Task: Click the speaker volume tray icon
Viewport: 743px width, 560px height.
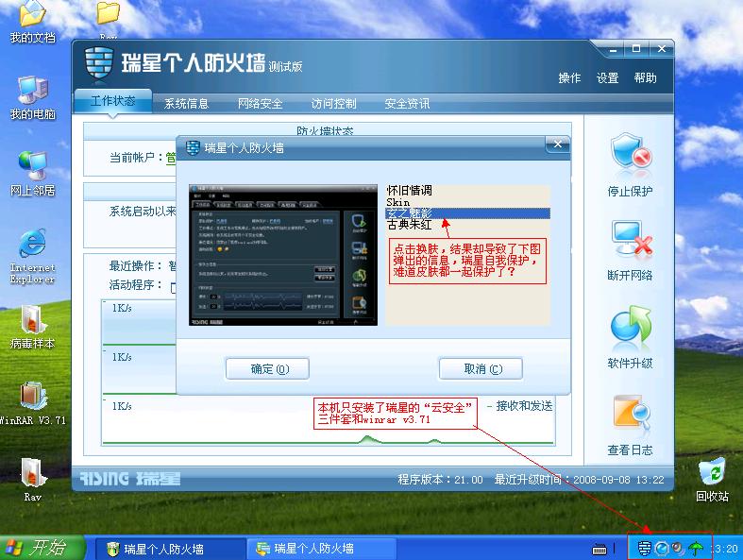Action: (x=678, y=549)
